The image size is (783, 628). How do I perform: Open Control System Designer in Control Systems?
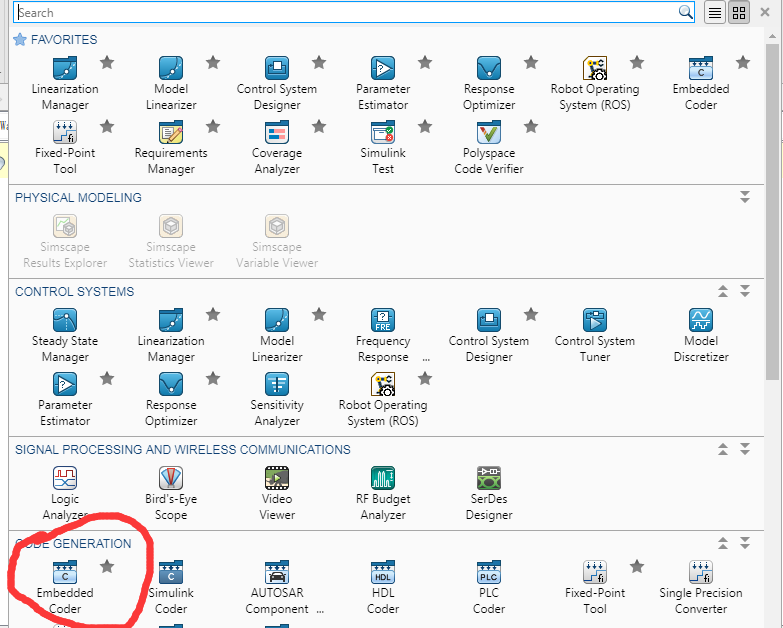[489, 335]
